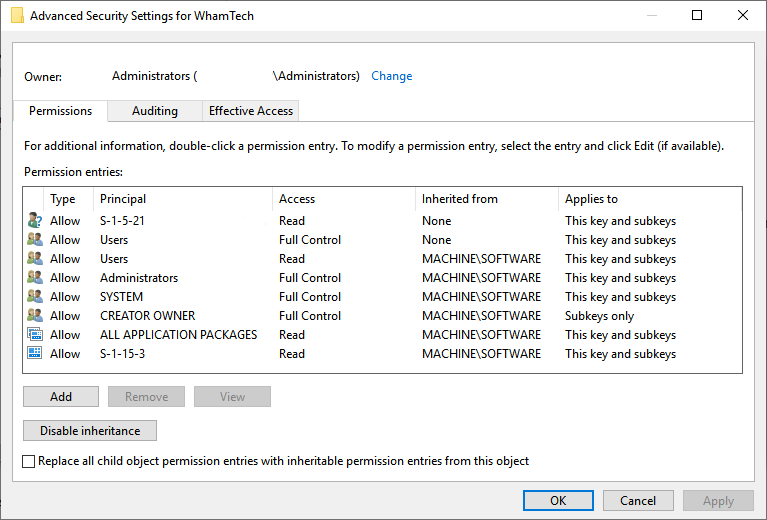767x520 pixels.
Task: Click the package icon beside S-1-15-3
Action: point(35,354)
